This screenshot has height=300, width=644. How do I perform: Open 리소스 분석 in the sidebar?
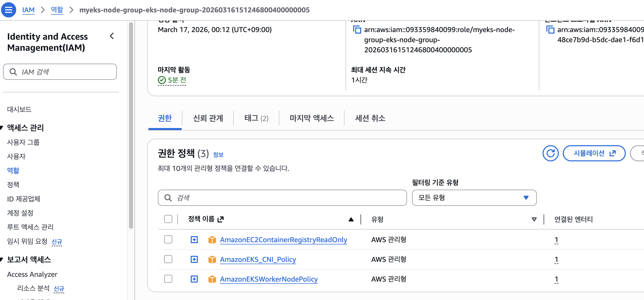click(x=33, y=288)
